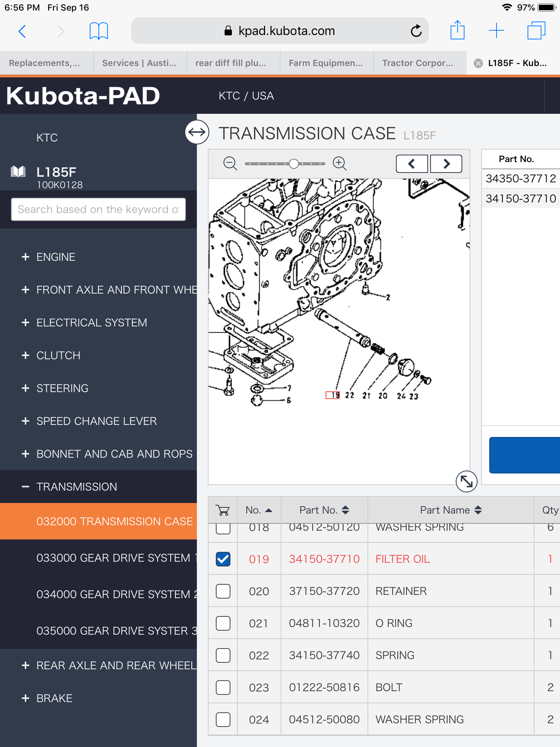Click the diagram zoom slider handle
Screen dimensions: 560x747
[293, 164]
